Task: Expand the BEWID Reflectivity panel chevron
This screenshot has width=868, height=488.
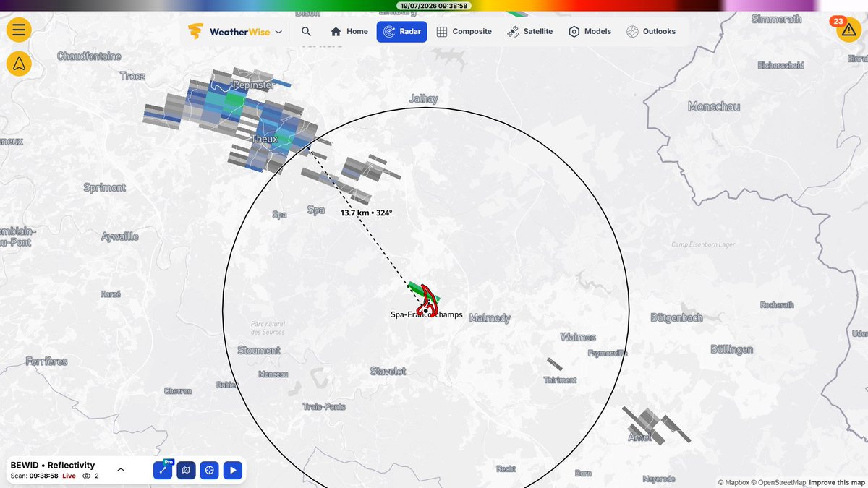Action: tap(121, 469)
